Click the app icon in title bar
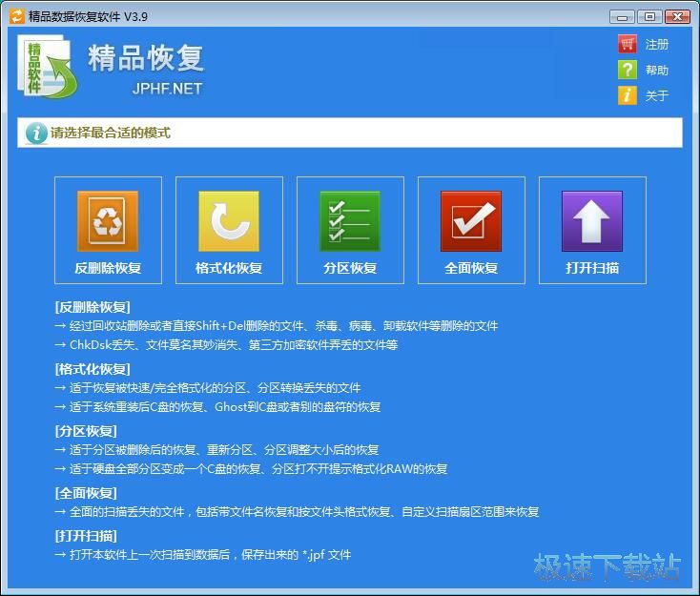 click(16, 16)
